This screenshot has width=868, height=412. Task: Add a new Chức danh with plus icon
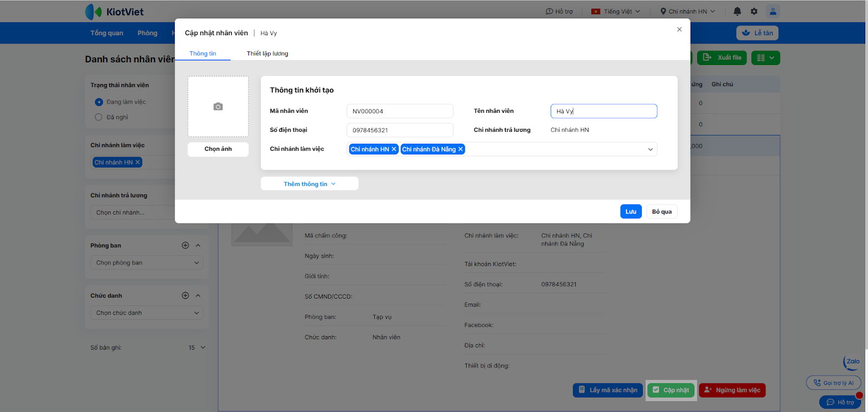(x=185, y=295)
